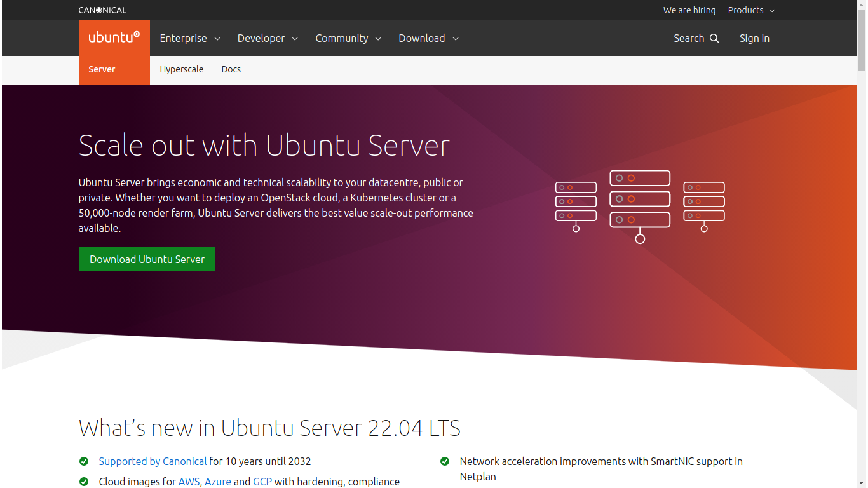Open the Search function
This screenshot has width=868, height=488.
[x=696, y=38]
